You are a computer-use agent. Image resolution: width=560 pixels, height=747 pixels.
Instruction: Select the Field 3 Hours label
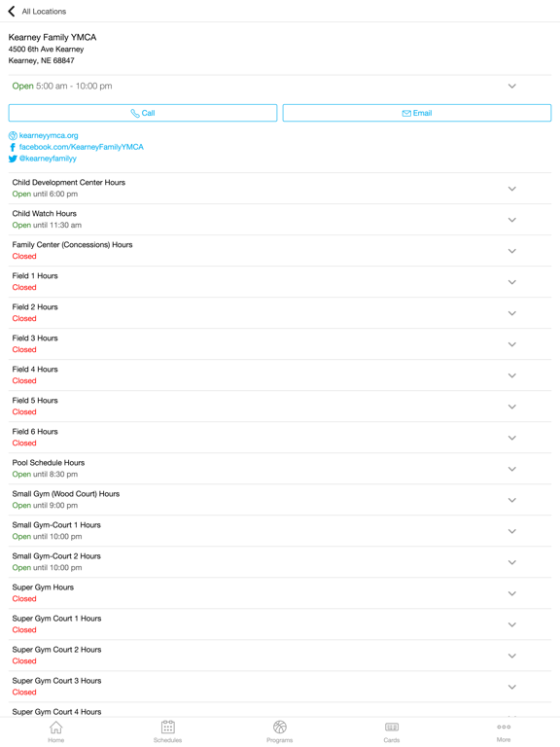pyautogui.click(x=35, y=338)
